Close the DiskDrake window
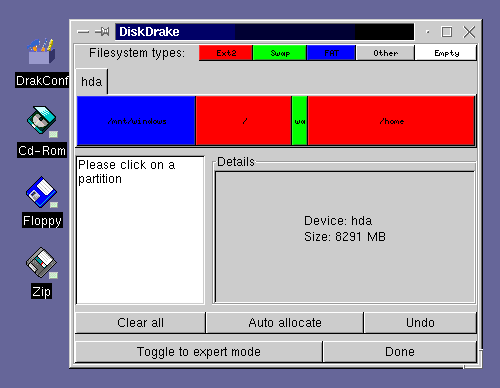 tap(469, 32)
